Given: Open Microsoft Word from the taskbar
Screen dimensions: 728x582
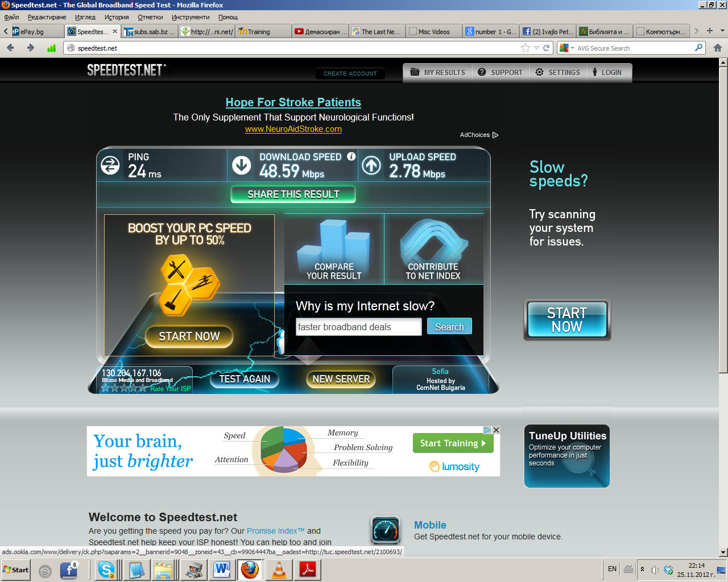Looking at the screenshot, I should (x=222, y=569).
